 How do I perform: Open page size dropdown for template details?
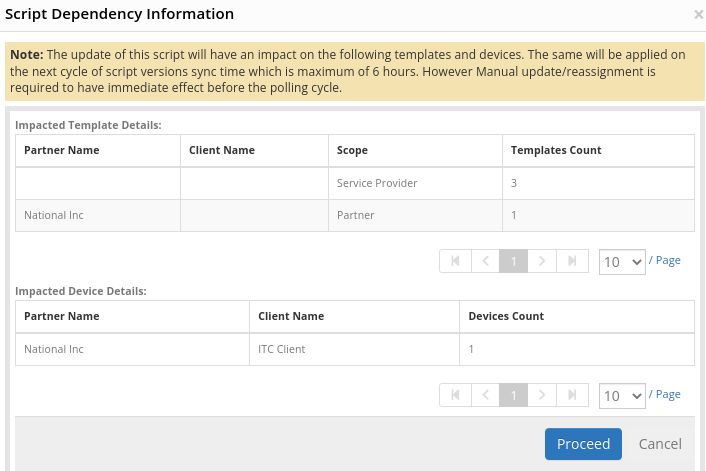pyautogui.click(x=622, y=262)
